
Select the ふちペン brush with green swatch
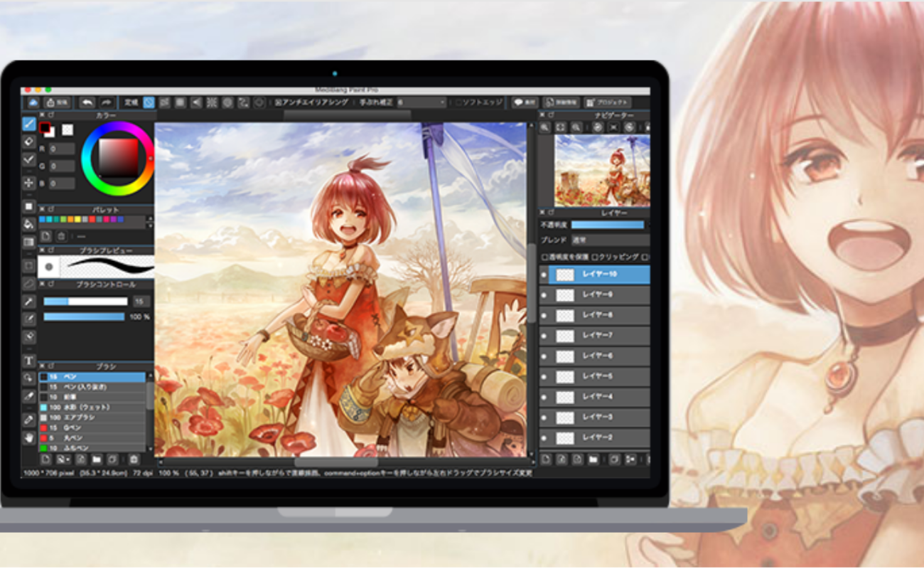[x=92, y=448]
